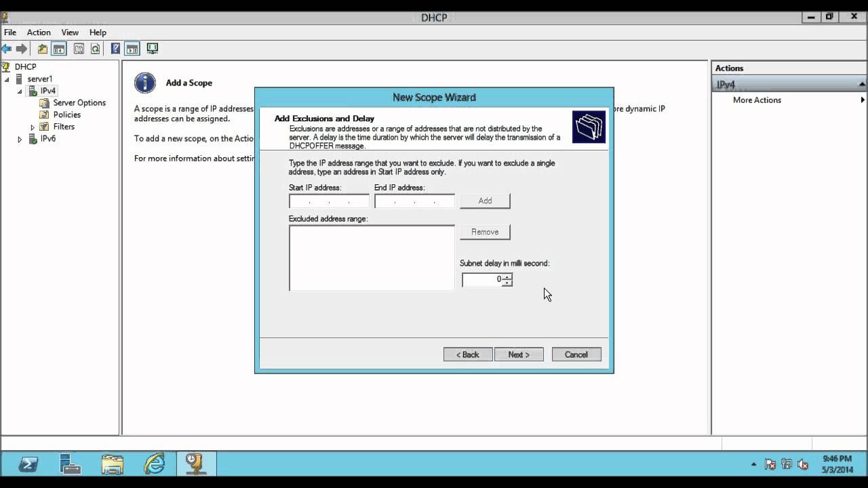The height and width of the screenshot is (488, 868).
Task: Select the Server Options label in tree
Action: (x=79, y=103)
